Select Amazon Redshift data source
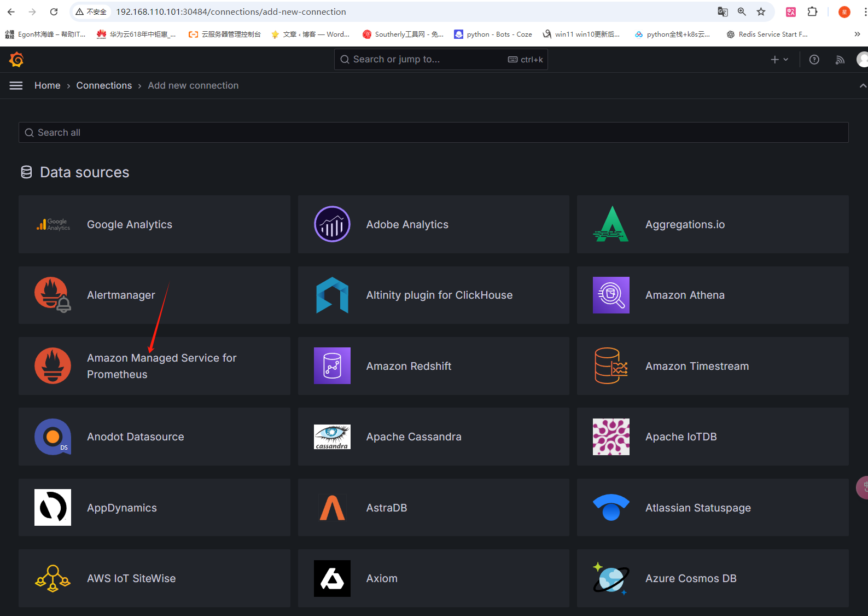The width and height of the screenshot is (868, 616). [x=433, y=366]
